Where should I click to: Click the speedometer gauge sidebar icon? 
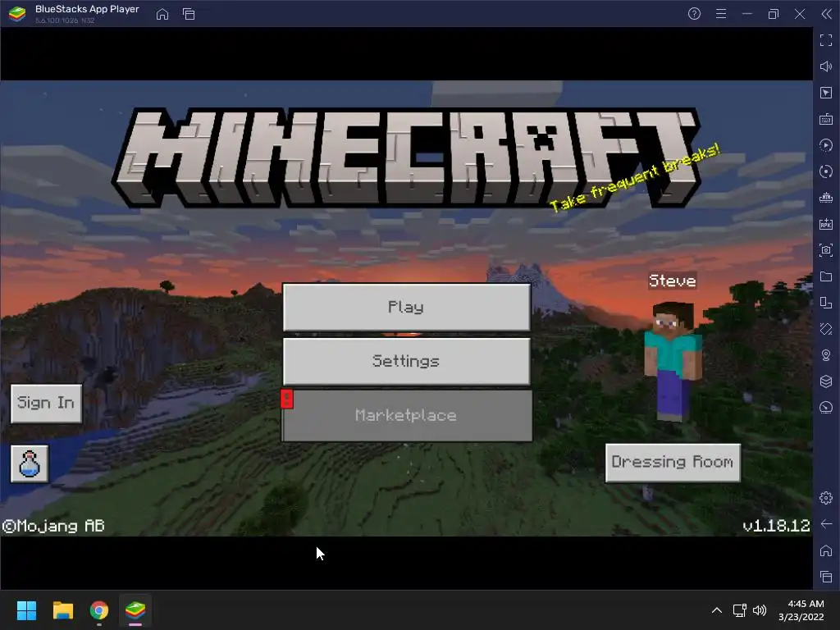coord(826,408)
